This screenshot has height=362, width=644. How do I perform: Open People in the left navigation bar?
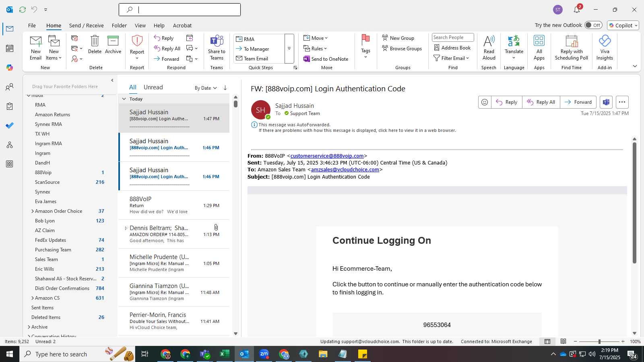(x=10, y=87)
